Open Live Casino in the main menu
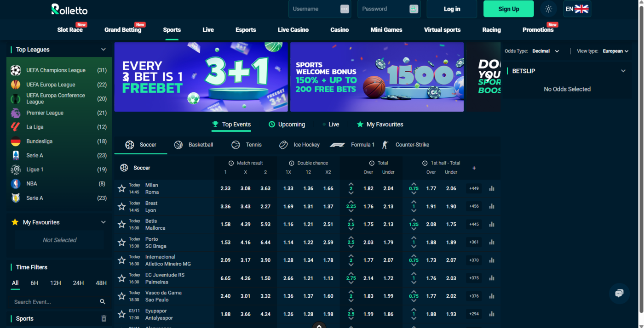 (x=293, y=30)
